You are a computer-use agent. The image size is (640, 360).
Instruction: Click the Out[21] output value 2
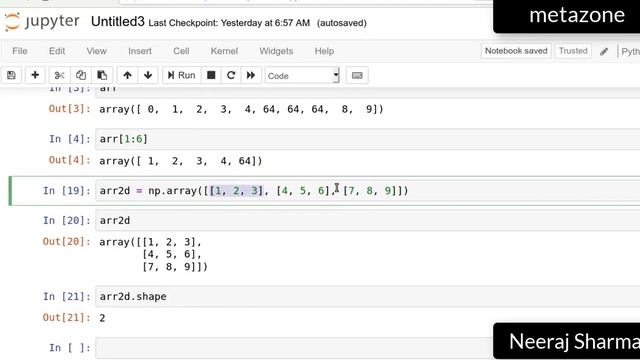(102, 318)
